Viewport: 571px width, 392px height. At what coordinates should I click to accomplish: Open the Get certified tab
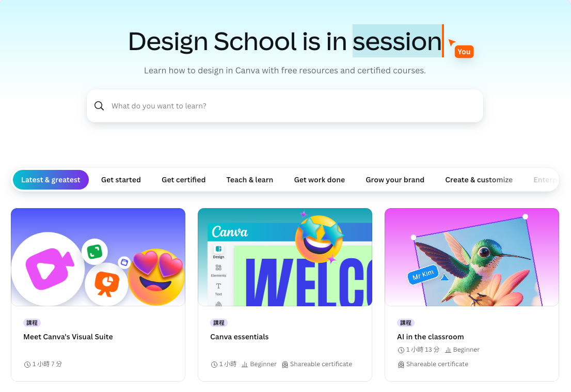[184, 180]
